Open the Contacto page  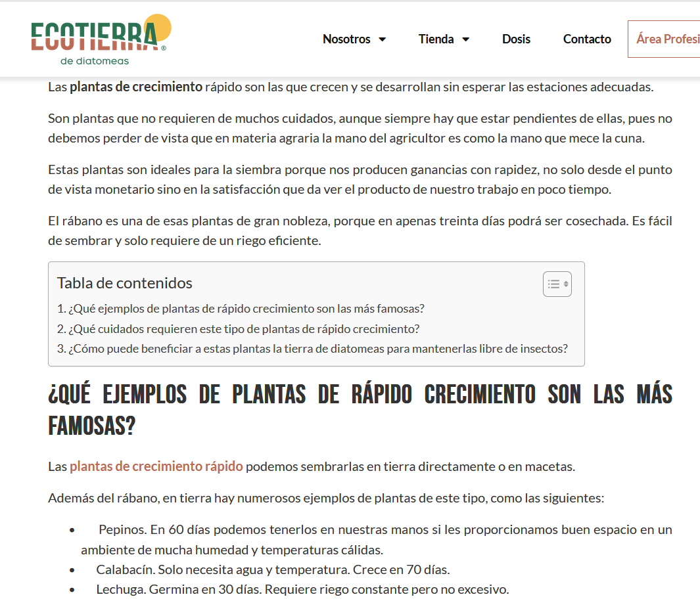586,39
